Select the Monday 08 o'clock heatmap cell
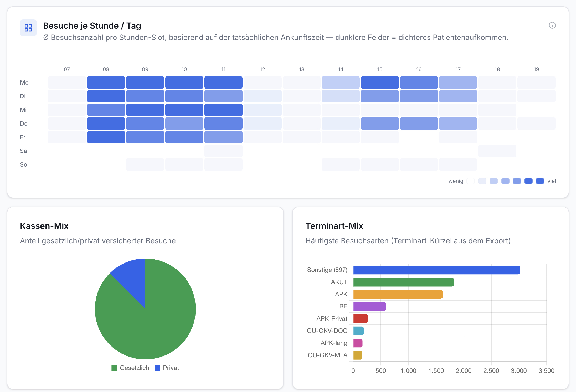The width and height of the screenshot is (576, 392). point(106,82)
